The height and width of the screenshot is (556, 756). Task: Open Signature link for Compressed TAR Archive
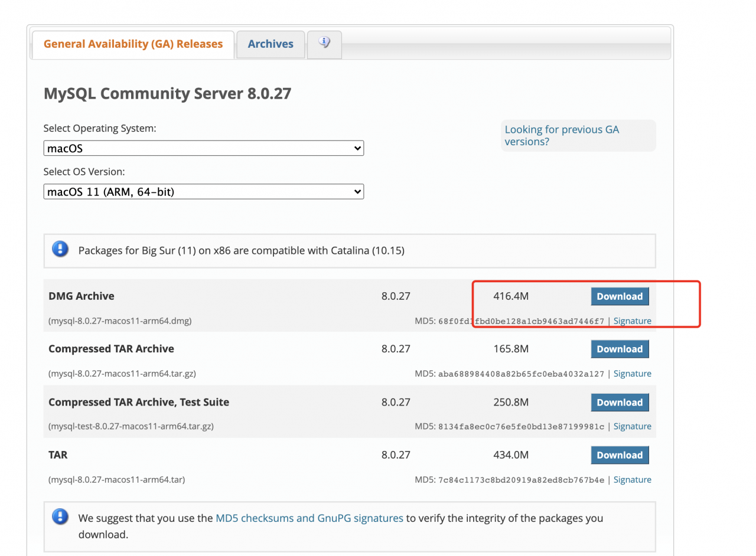pyautogui.click(x=632, y=374)
